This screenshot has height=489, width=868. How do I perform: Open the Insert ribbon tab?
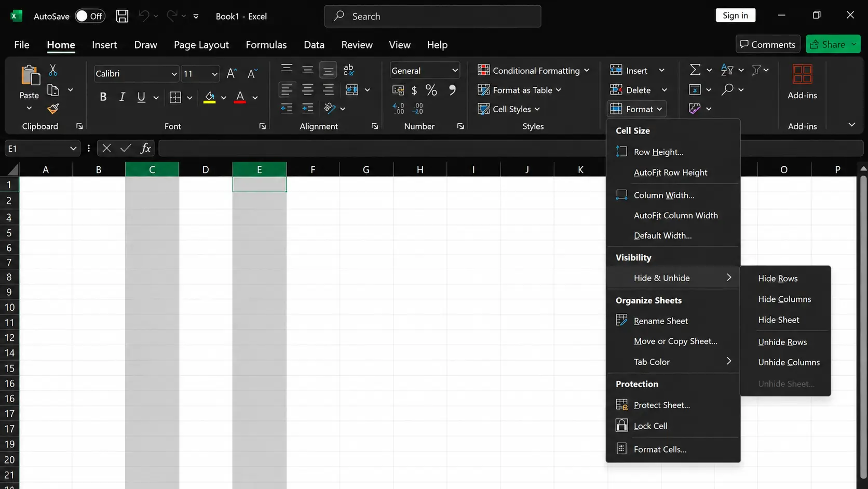(104, 45)
